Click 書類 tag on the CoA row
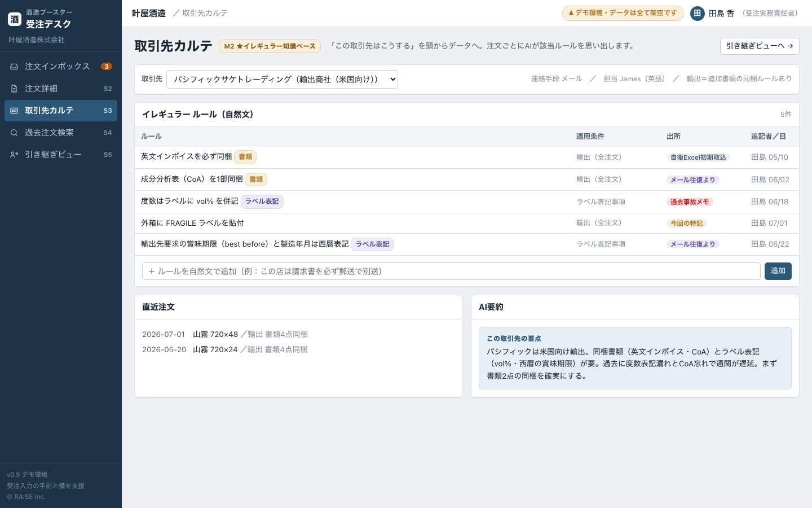The image size is (812, 508). pos(256,179)
